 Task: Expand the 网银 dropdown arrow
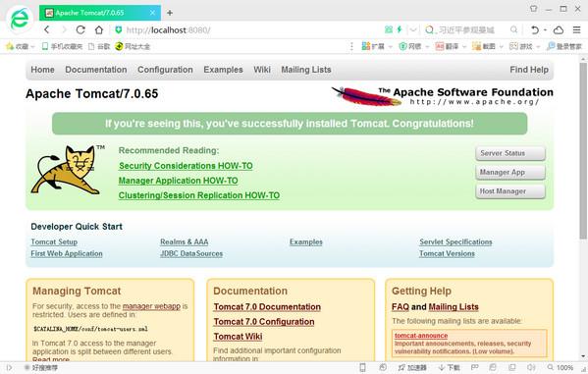(427, 47)
